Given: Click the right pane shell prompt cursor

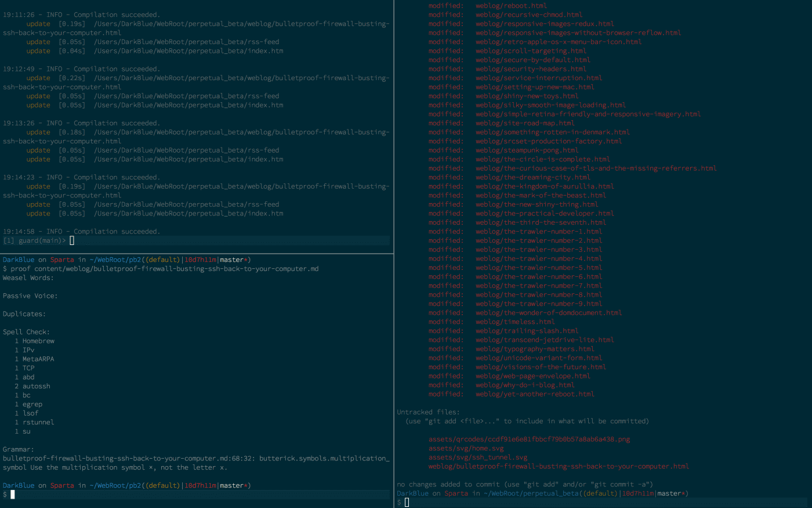Looking at the screenshot, I should click(x=407, y=502).
